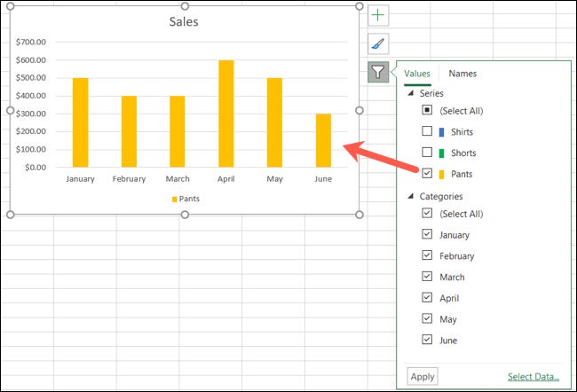577x392 pixels.
Task: Uncheck the January category checkbox
Action: (427, 235)
